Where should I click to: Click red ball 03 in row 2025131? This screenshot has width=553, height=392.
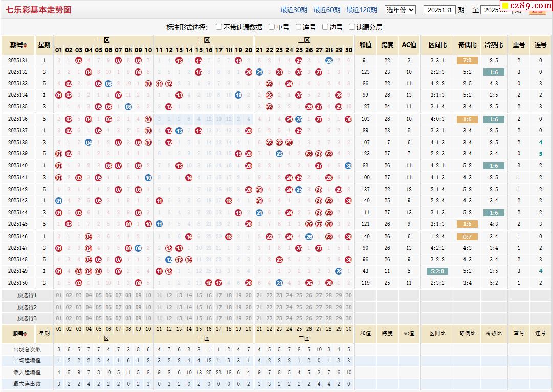(79, 61)
